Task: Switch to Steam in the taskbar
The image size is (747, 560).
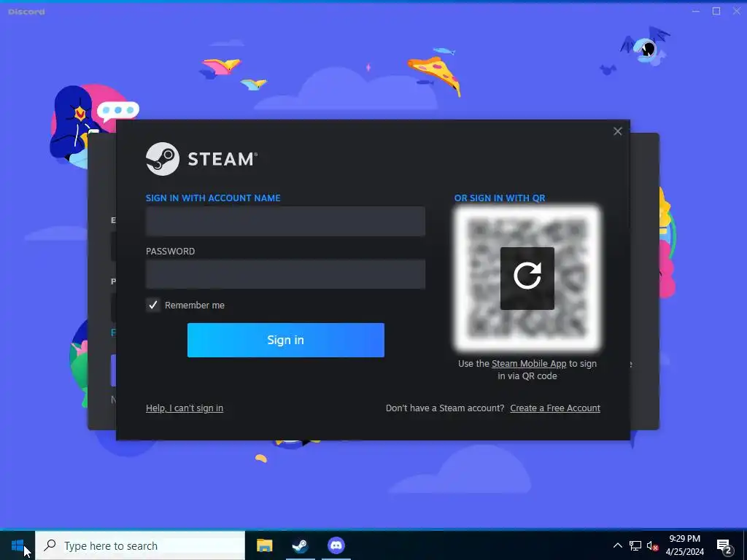Action: point(300,545)
